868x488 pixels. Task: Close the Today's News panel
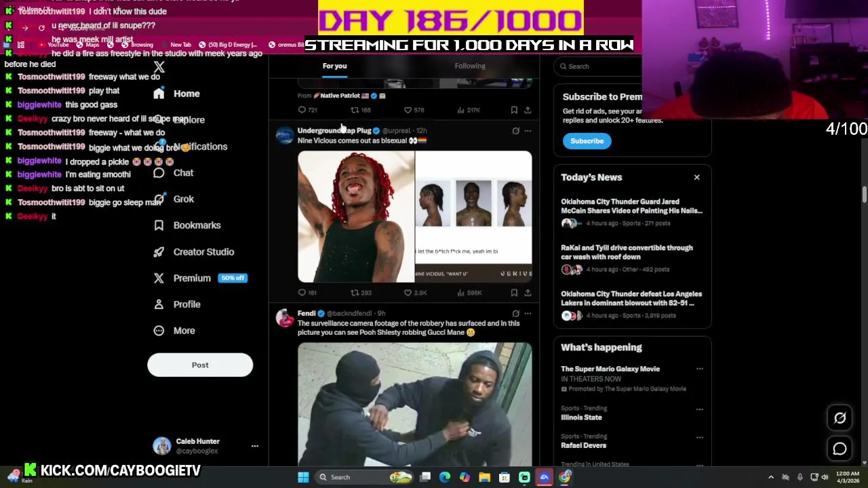tap(696, 177)
